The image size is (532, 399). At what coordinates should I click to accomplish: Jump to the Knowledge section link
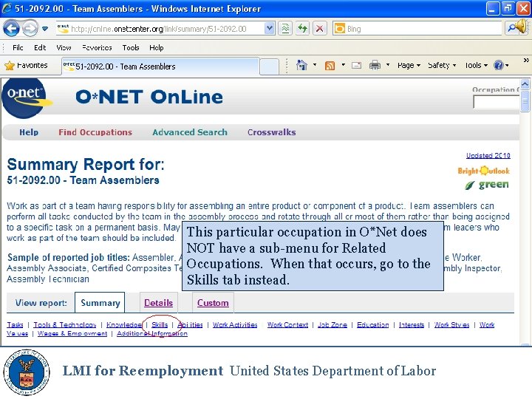click(124, 324)
